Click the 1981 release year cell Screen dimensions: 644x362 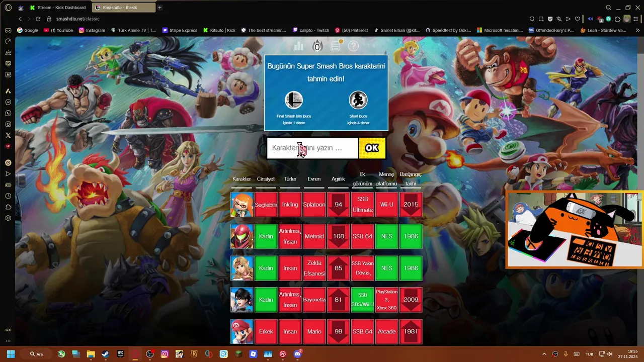[411, 331]
